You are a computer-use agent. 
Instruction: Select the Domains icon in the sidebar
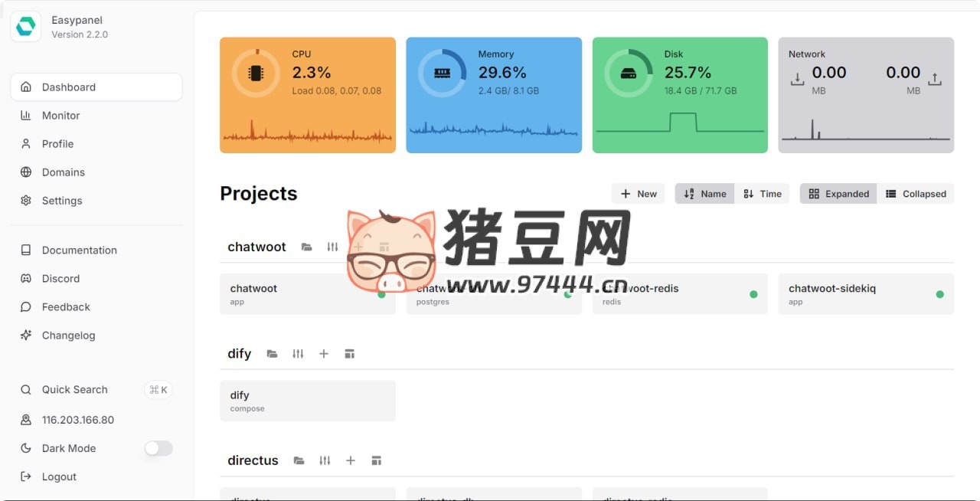[x=26, y=172]
